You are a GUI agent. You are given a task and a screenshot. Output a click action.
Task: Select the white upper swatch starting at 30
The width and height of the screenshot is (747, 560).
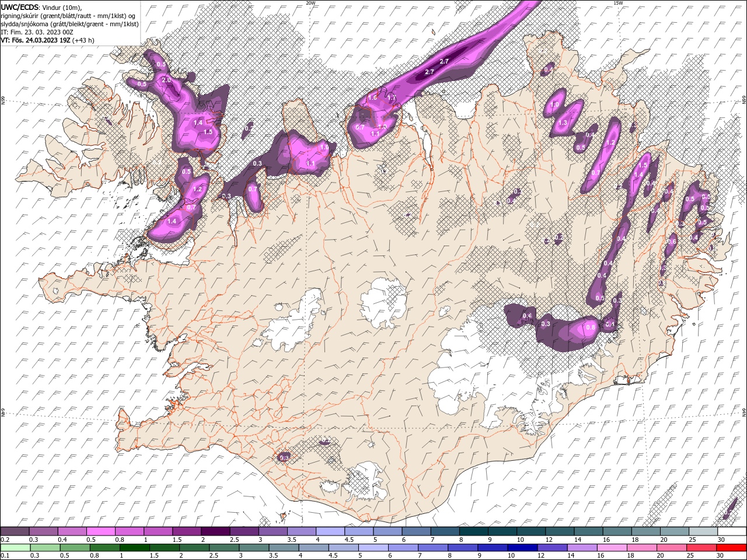[x=731, y=531]
